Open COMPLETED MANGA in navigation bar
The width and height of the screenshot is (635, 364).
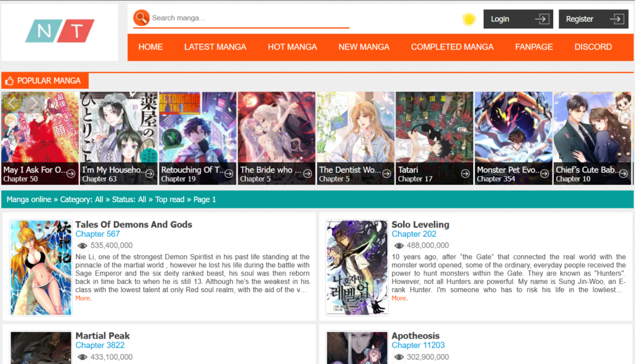[452, 47]
